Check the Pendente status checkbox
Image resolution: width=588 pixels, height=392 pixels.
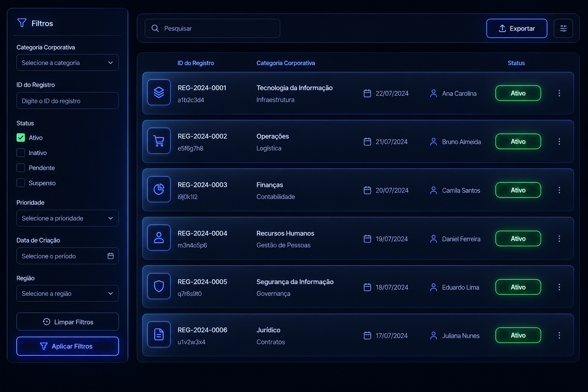point(21,168)
